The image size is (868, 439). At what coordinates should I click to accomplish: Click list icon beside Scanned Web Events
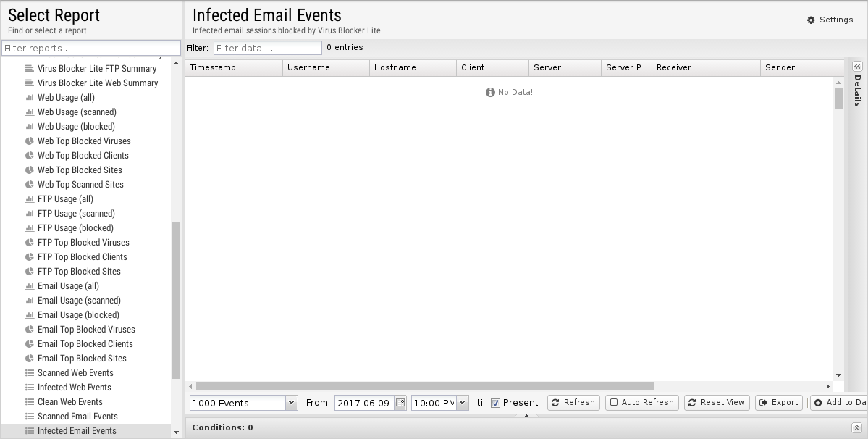click(30, 372)
